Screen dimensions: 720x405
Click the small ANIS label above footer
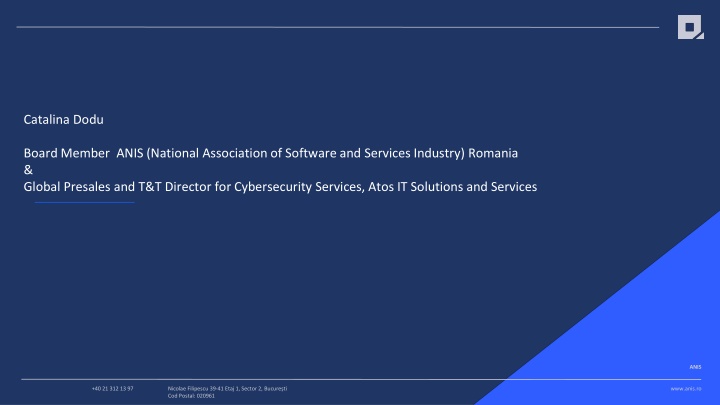pyautogui.click(x=695, y=367)
